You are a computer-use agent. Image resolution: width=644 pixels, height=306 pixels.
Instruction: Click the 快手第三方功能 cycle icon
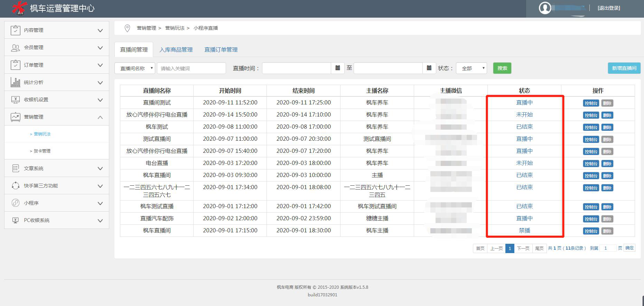pyautogui.click(x=16, y=186)
